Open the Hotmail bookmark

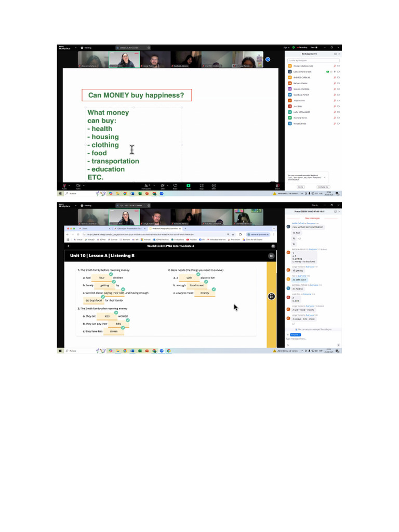coord(146,240)
